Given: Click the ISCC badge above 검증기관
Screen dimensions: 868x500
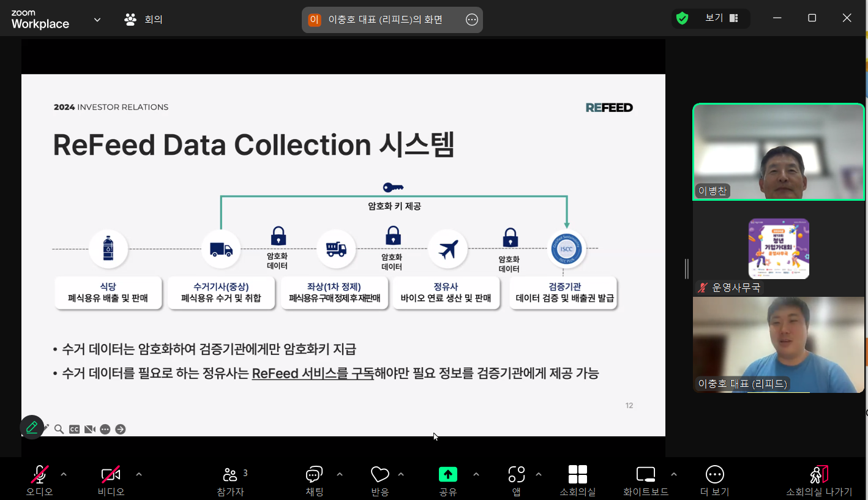Looking at the screenshot, I should pos(566,249).
